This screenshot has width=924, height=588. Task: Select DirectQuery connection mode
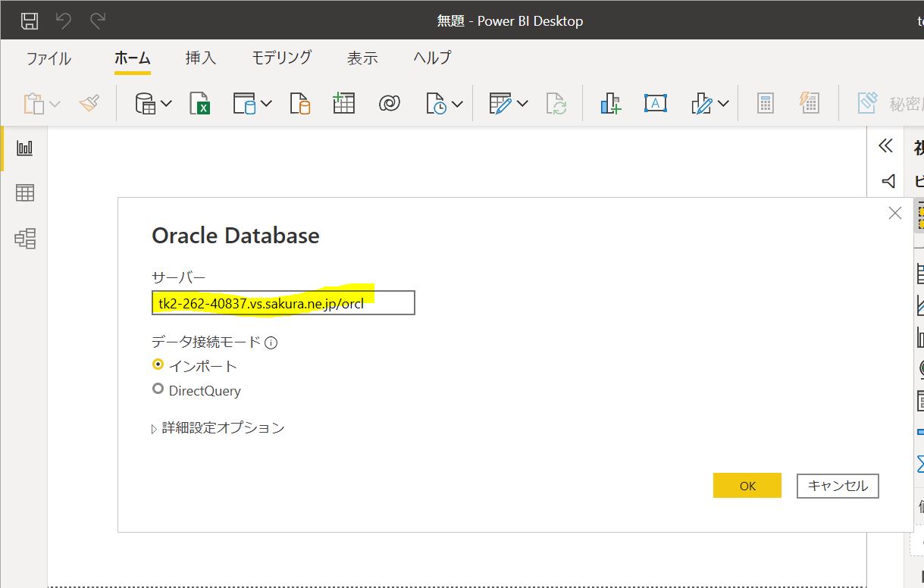158,389
